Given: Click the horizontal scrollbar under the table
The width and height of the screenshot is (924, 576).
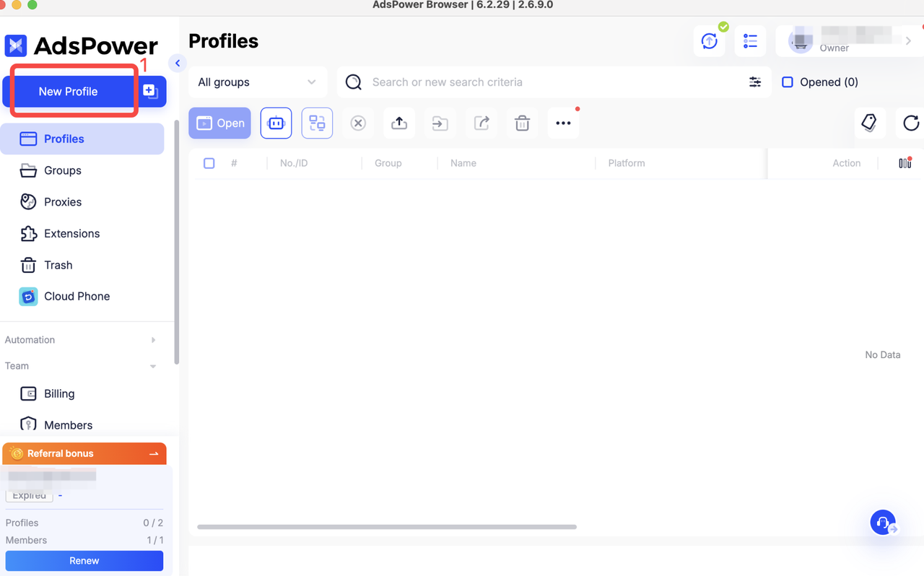Looking at the screenshot, I should [x=386, y=527].
